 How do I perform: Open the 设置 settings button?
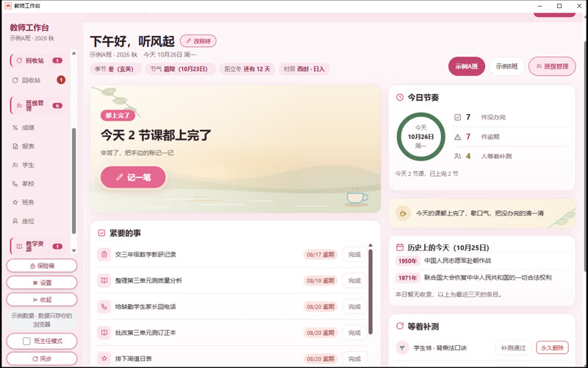click(42, 283)
